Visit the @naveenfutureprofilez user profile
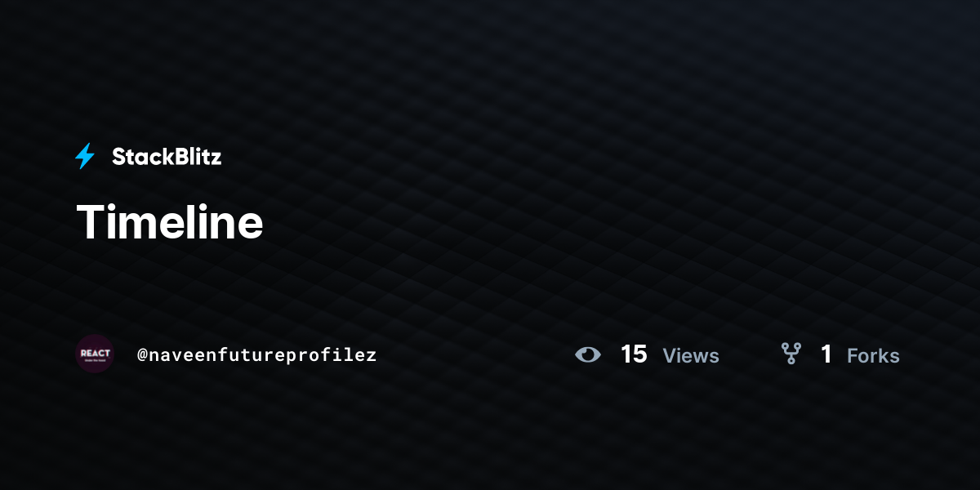Image resolution: width=980 pixels, height=490 pixels. pos(256,355)
